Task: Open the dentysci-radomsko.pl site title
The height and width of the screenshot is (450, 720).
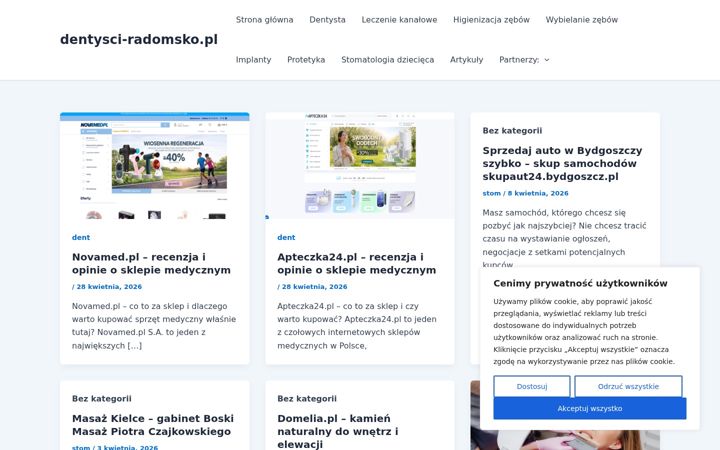Action: pos(139,39)
